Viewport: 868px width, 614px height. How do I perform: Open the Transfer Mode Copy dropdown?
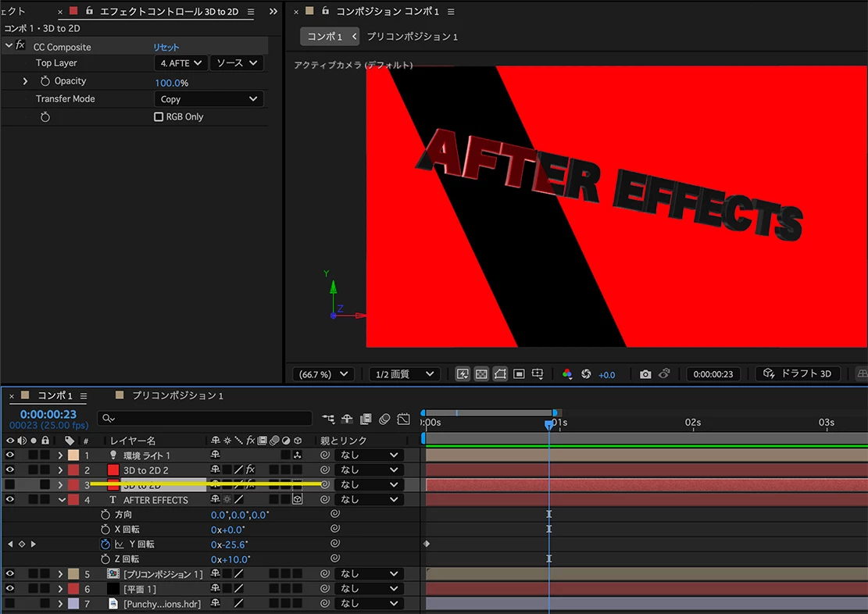(x=209, y=99)
